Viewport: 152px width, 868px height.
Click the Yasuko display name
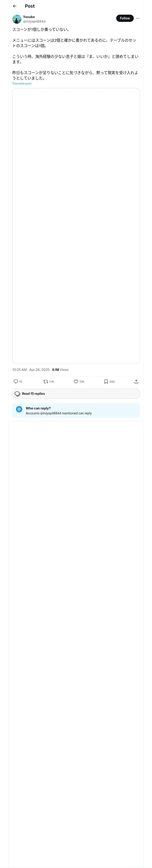(x=29, y=17)
